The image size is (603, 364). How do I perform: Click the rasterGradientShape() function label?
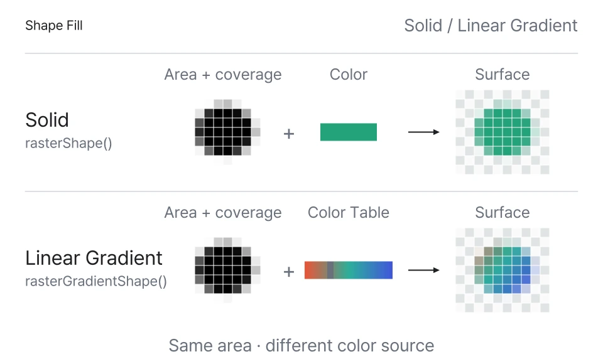96,281
